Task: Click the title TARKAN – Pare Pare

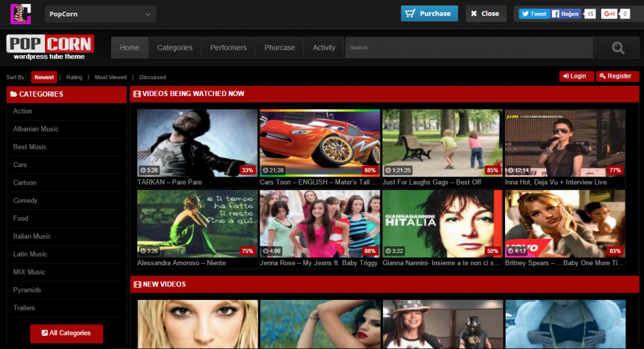Action: pyautogui.click(x=170, y=182)
